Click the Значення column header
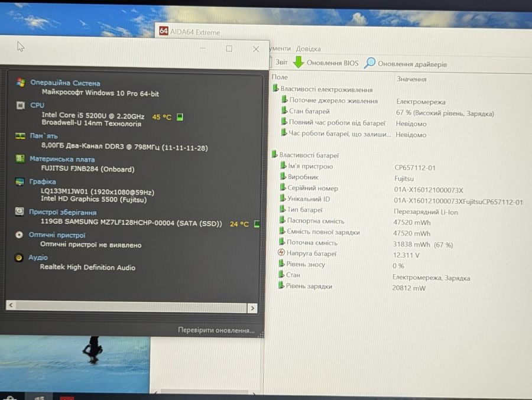Image resolution: width=532 pixels, height=400 pixels. 411,79
